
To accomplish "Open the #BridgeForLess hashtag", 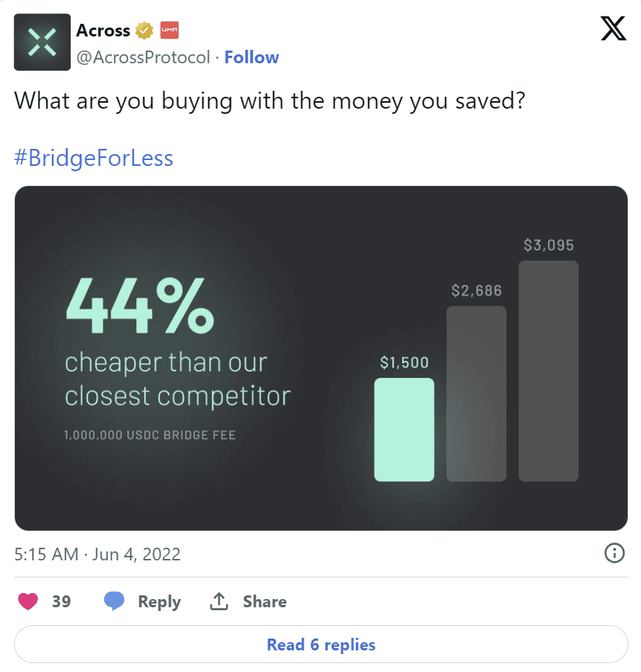I will [94, 158].
